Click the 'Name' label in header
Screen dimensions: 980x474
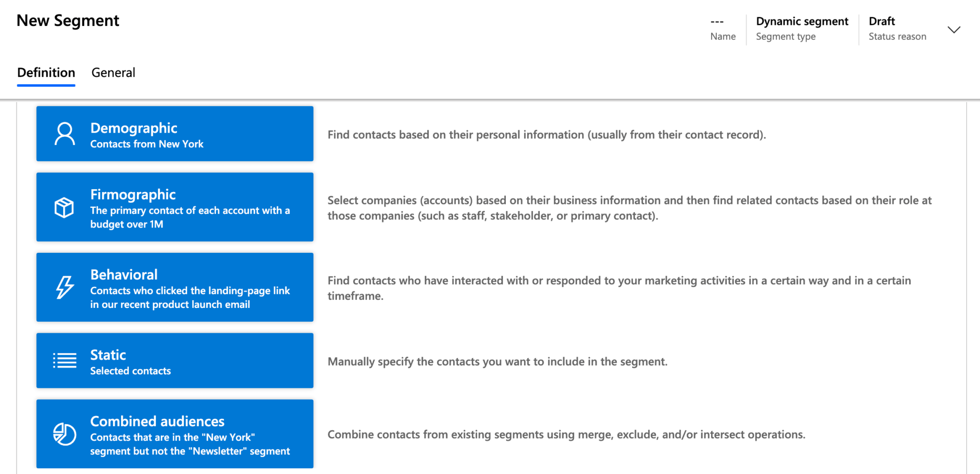tap(723, 36)
